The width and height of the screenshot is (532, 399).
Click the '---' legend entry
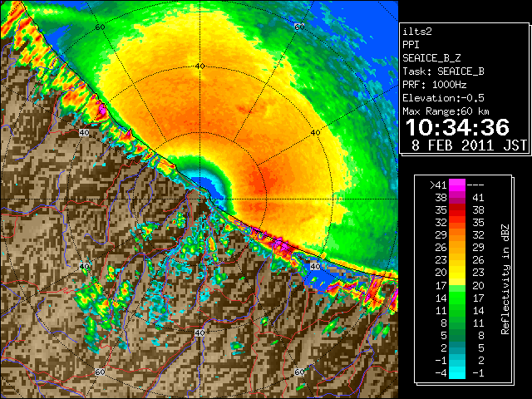pos(475,185)
